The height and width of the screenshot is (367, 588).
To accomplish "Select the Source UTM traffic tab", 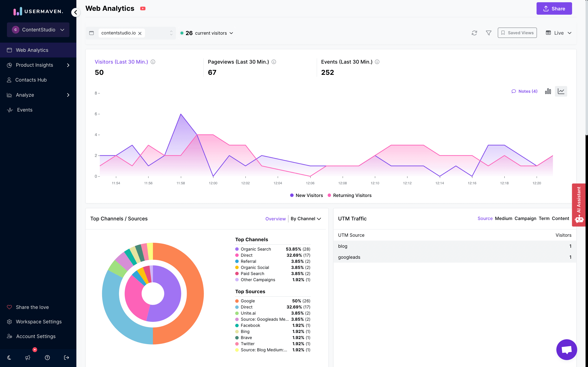I will (x=485, y=218).
